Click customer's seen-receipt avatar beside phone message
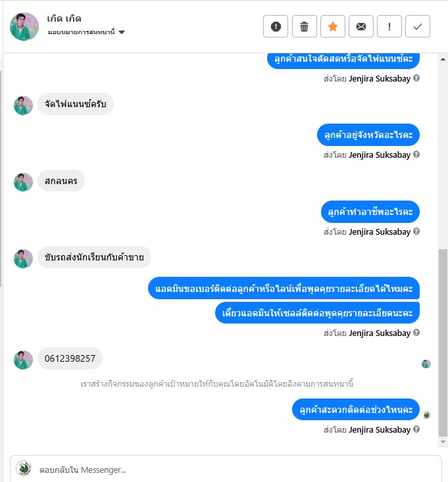 [x=426, y=364]
